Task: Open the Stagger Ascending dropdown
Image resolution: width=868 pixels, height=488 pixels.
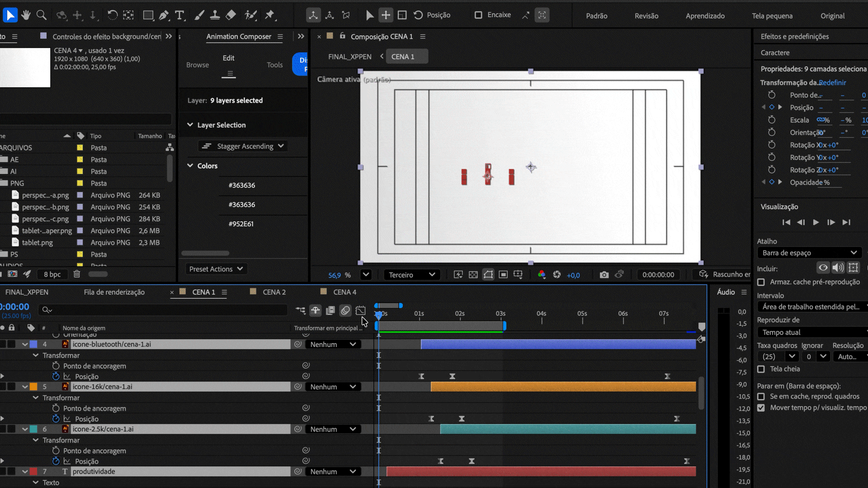Action: tap(243, 146)
